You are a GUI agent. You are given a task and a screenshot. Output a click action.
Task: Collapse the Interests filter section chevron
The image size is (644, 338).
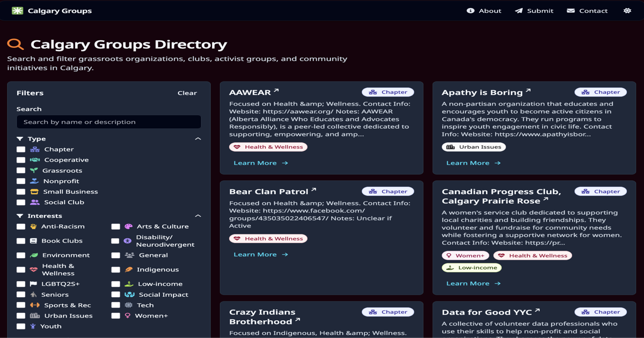[x=198, y=216]
